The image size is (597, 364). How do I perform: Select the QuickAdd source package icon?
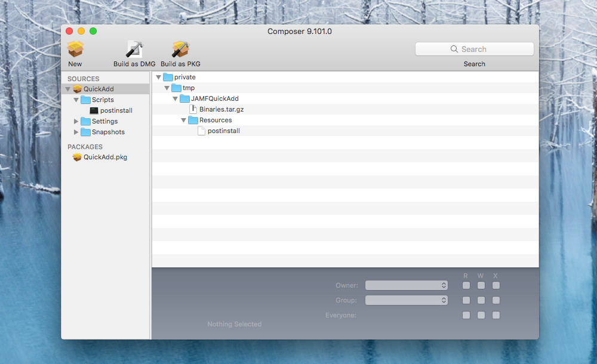coord(77,90)
